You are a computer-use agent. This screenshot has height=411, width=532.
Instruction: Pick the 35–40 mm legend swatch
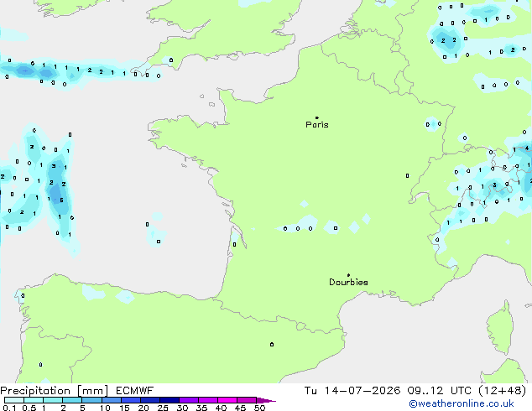pos(208,400)
